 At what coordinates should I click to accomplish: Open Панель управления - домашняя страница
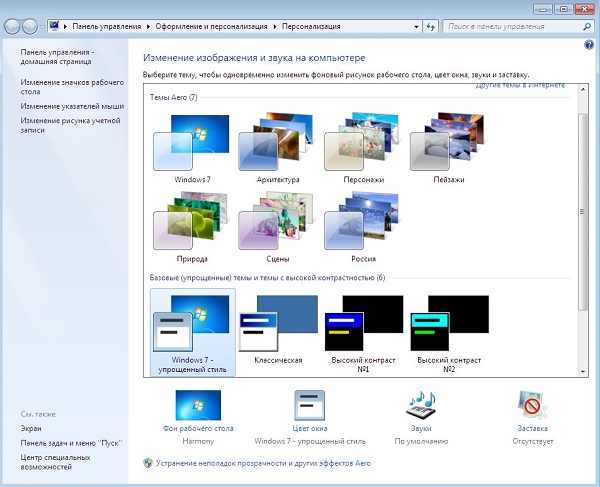click(x=57, y=57)
